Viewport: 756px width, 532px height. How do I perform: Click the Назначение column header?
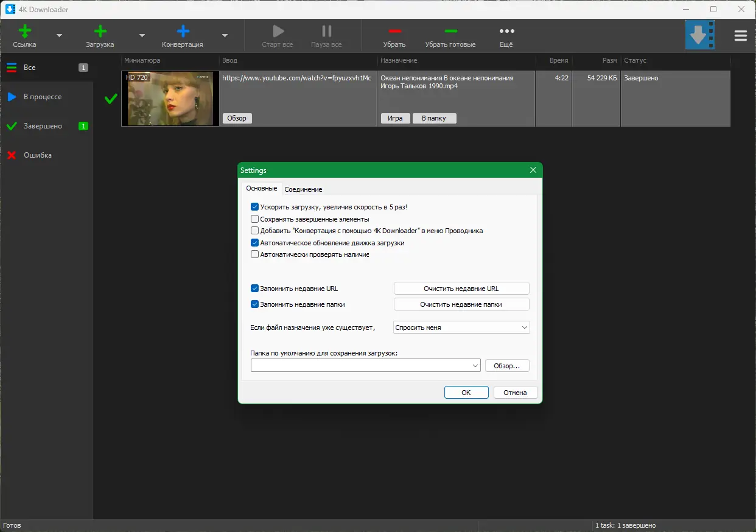click(457, 60)
